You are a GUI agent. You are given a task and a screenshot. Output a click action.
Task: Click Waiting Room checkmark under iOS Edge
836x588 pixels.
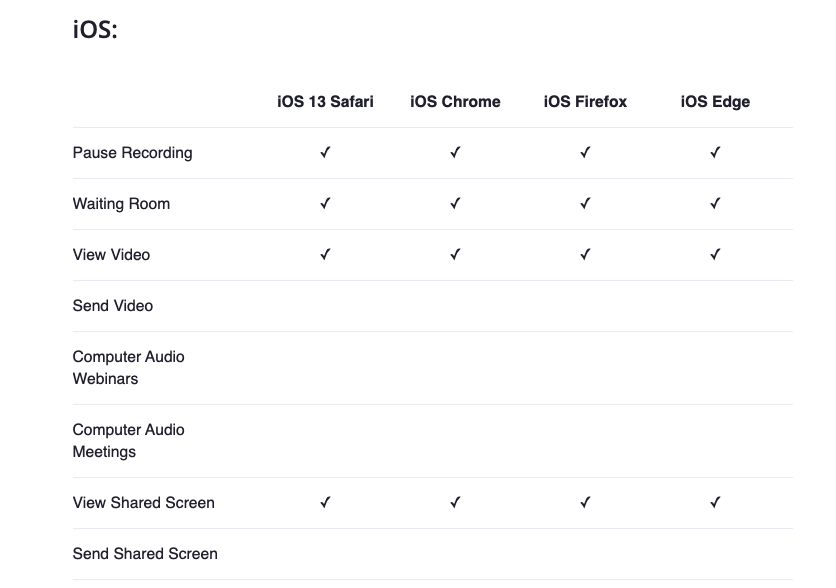715,204
